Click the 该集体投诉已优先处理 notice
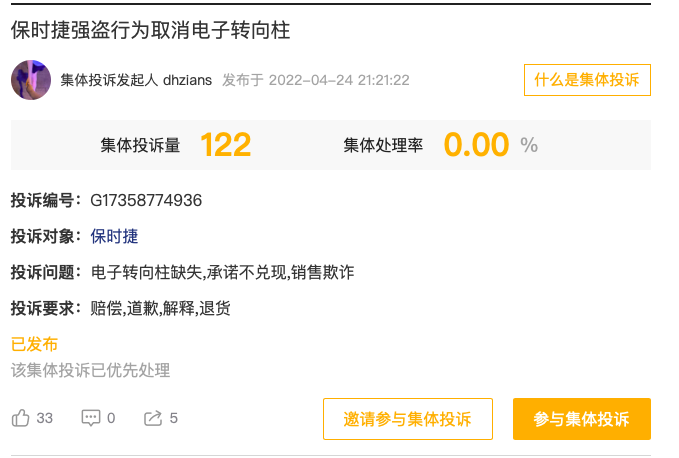Screen dimensions: 679x458 click(90, 370)
